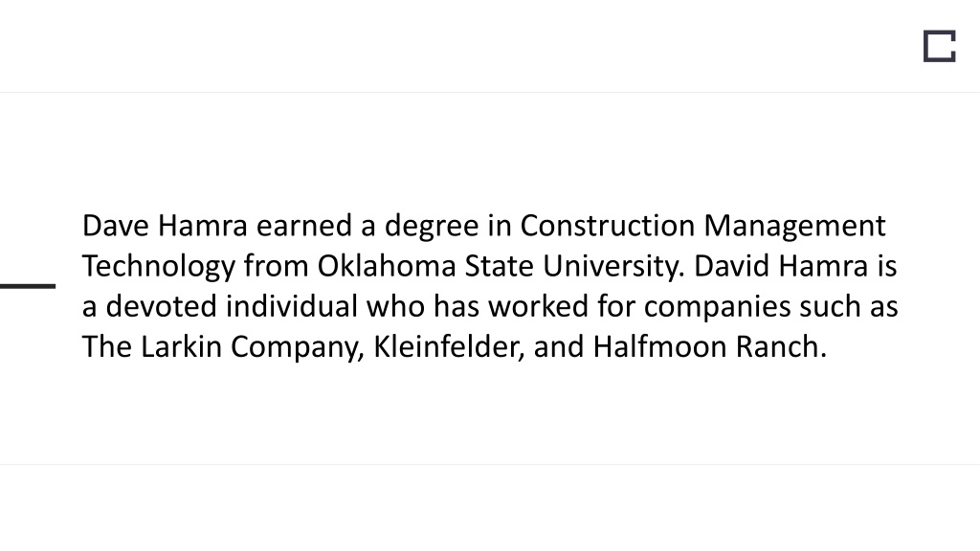
Task: Click the name 'David Hamra' on line two
Action: point(781,266)
